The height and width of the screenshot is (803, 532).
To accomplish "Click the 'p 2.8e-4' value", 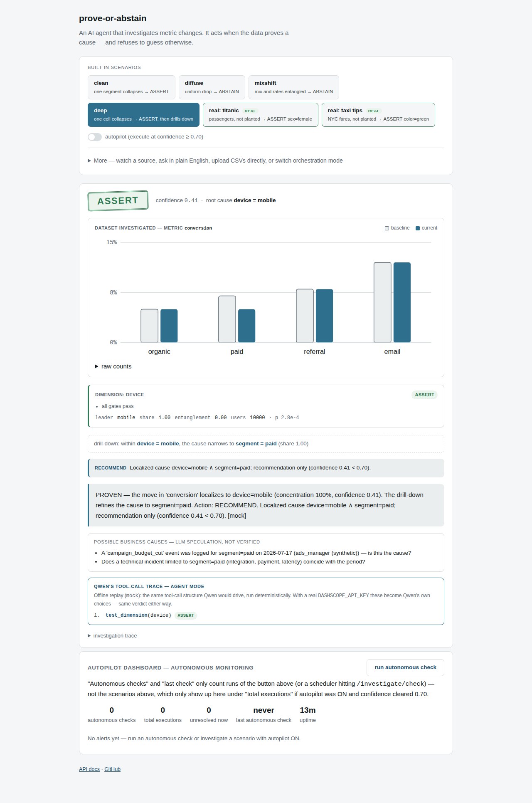I will tap(287, 418).
